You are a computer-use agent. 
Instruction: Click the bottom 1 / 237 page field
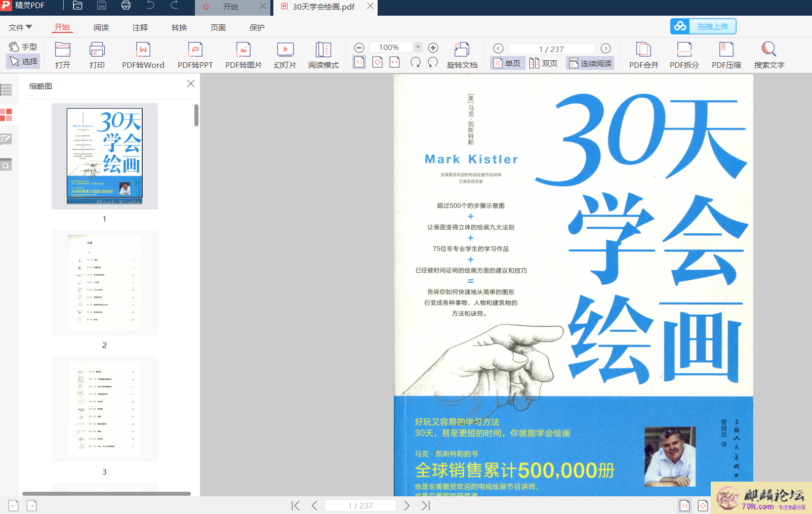click(x=360, y=505)
